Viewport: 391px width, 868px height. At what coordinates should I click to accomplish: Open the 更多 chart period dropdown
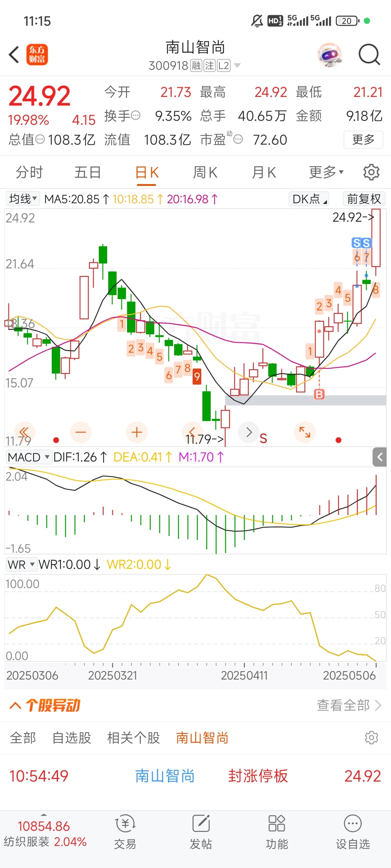326,173
